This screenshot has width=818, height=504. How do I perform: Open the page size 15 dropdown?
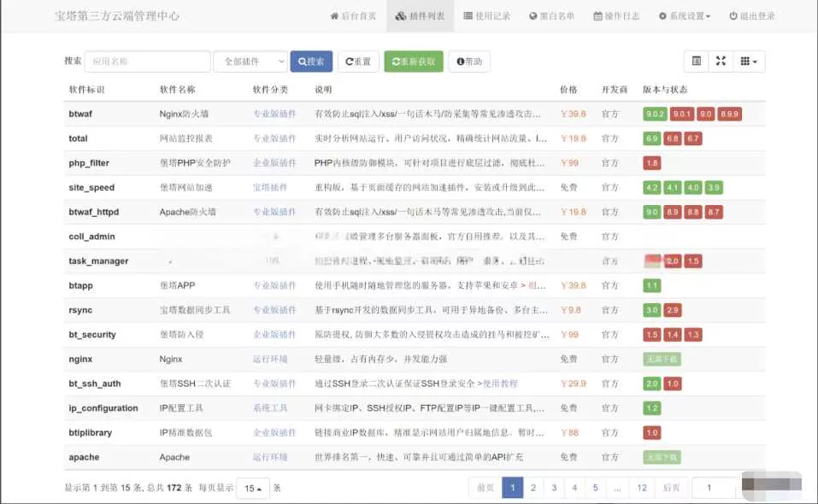point(253,489)
